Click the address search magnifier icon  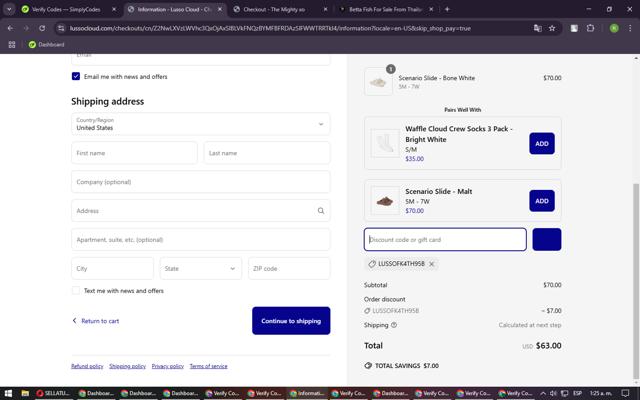coord(321,211)
